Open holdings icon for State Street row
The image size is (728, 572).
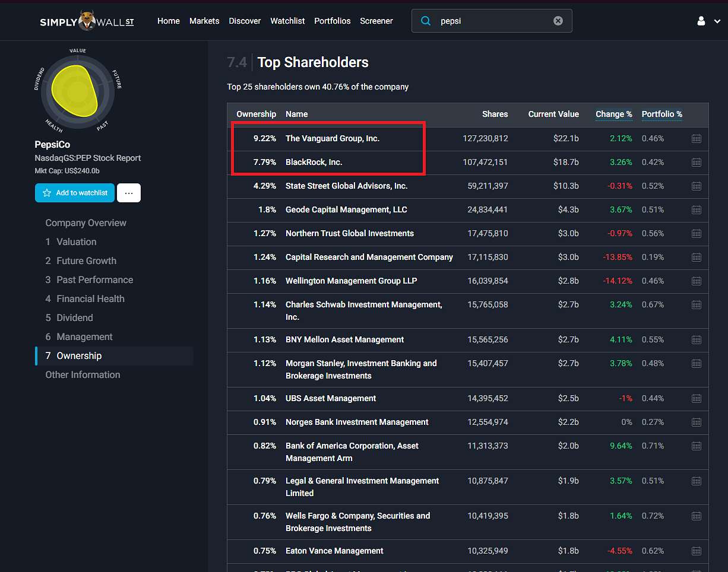(697, 186)
